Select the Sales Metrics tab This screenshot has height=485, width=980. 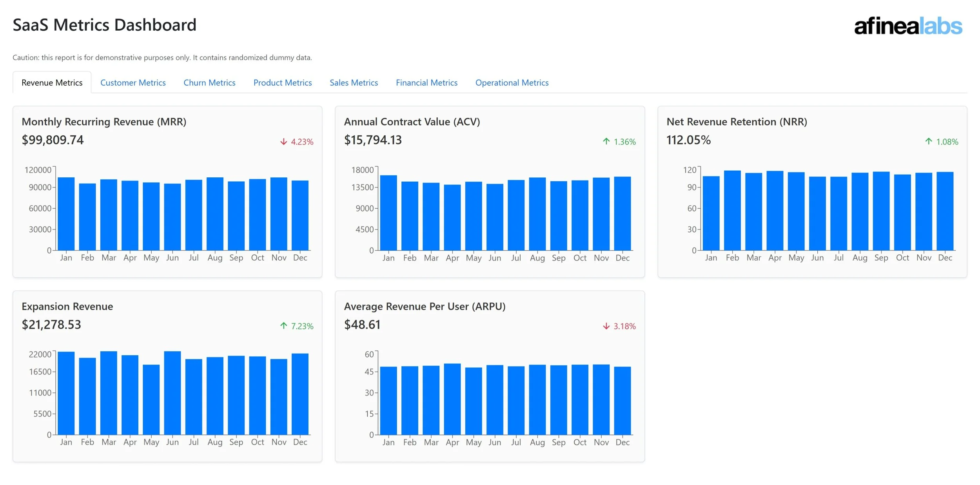click(354, 83)
